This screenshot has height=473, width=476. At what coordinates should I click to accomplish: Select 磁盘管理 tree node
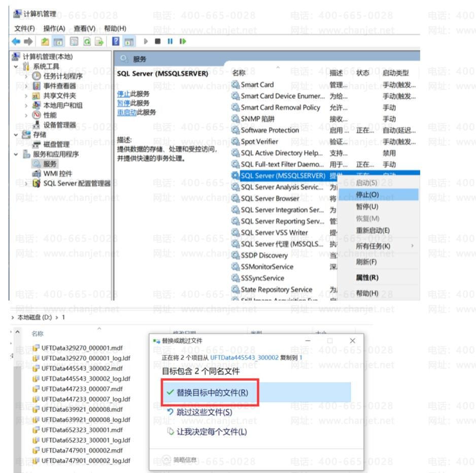click(56, 144)
